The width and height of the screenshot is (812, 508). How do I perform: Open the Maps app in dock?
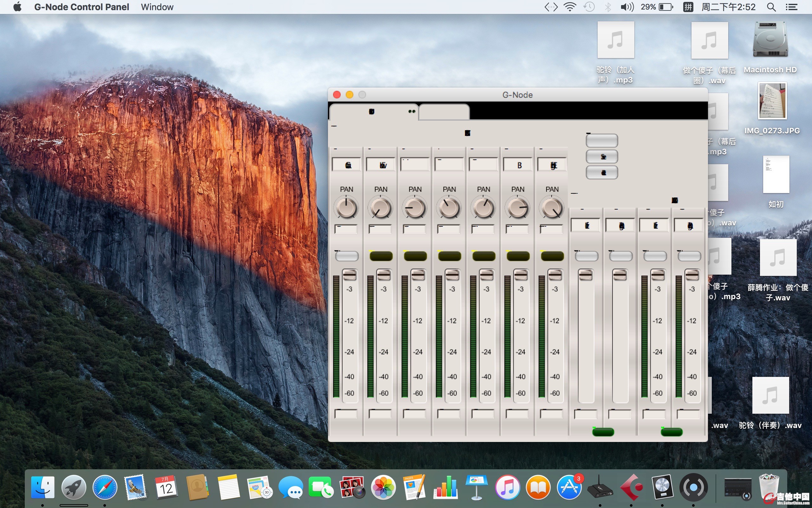(x=259, y=487)
